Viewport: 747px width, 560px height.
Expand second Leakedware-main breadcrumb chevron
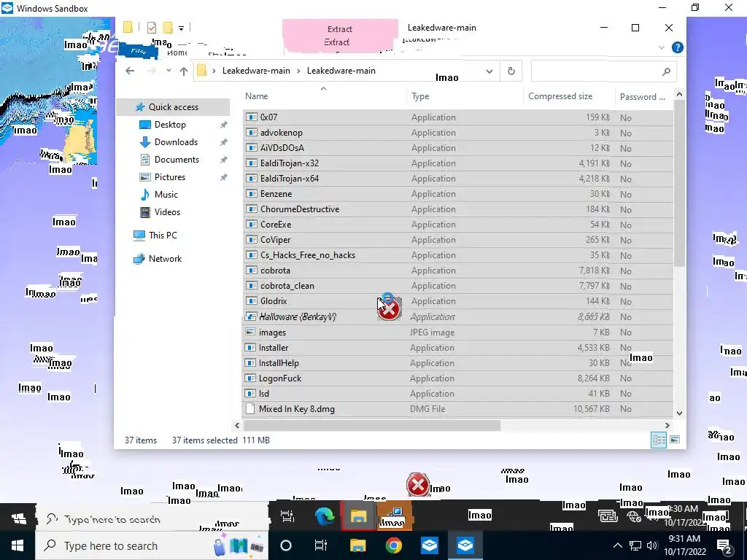pyautogui.click(x=298, y=71)
